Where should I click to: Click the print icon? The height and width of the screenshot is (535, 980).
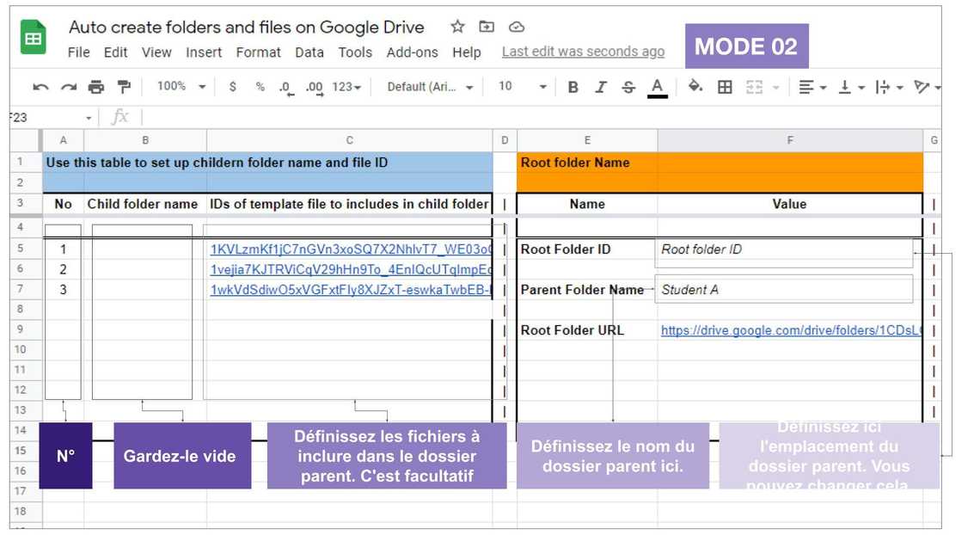coord(95,87)
